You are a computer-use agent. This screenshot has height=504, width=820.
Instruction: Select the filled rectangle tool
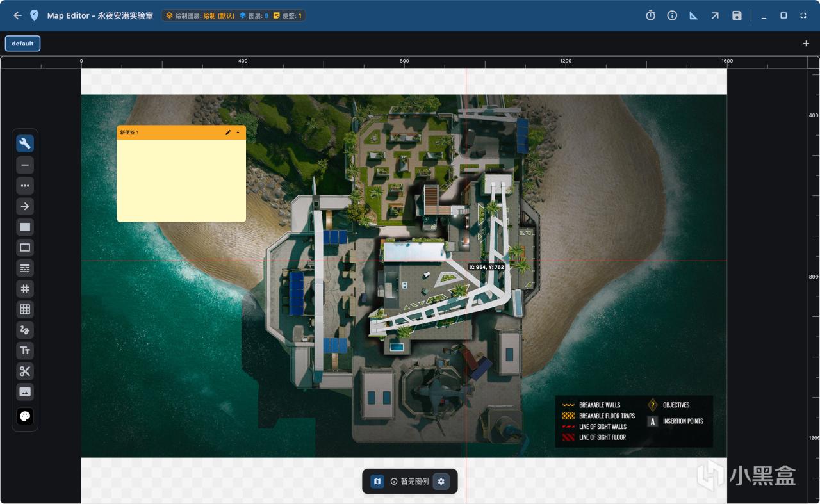25,227
